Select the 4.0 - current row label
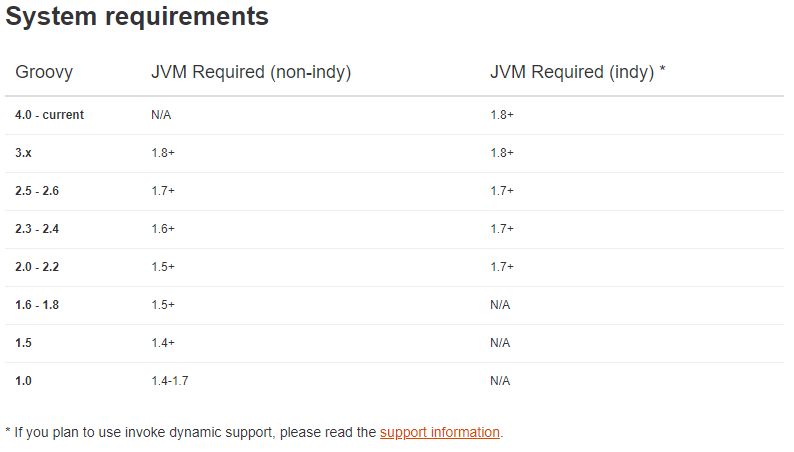 coord(49,115)
